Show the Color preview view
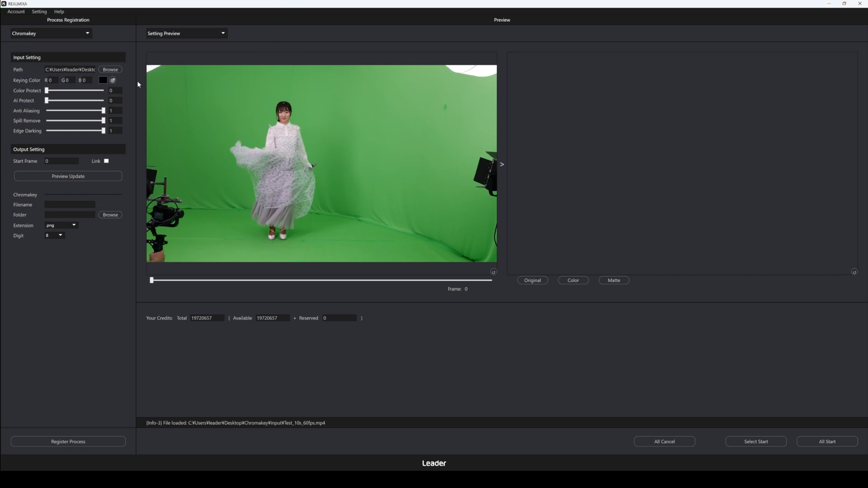This screenshot has width=868, height=488. point(573,280)
